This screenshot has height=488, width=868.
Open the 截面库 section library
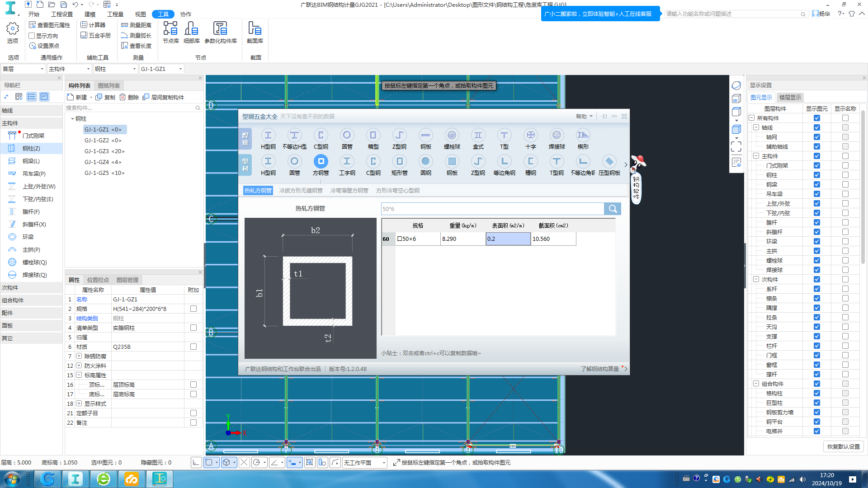255,33
